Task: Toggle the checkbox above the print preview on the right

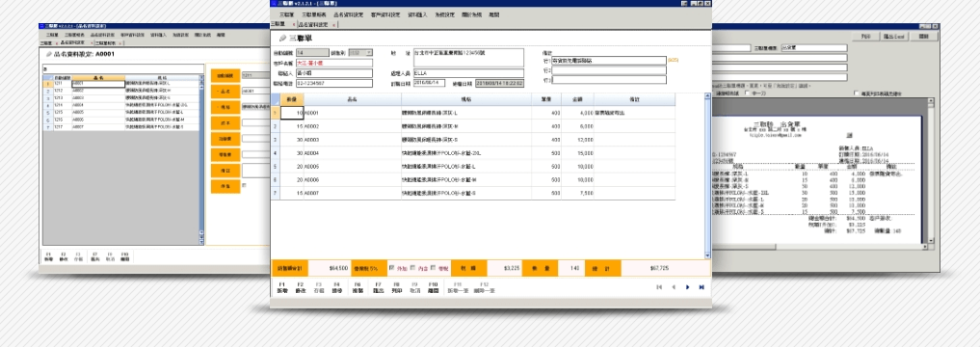Action: click(856, 93)
